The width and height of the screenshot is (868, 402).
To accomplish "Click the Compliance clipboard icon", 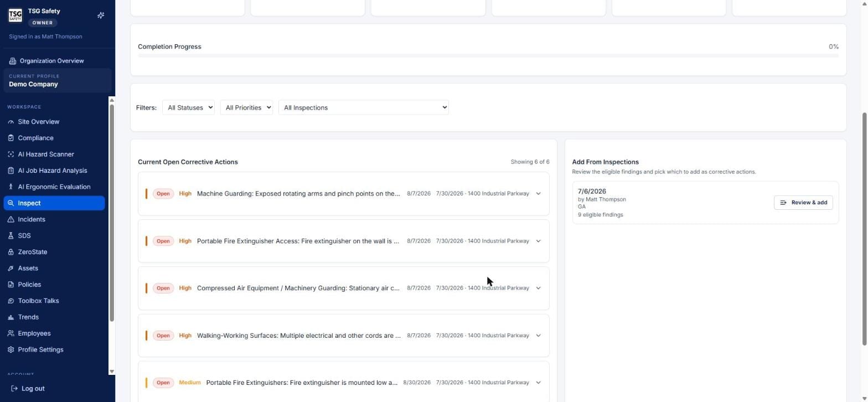I will (x=11, y=138).
